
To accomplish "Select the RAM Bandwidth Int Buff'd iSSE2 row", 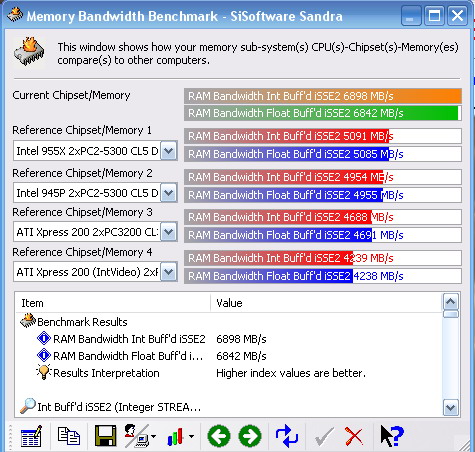I will tap(229, 339).
